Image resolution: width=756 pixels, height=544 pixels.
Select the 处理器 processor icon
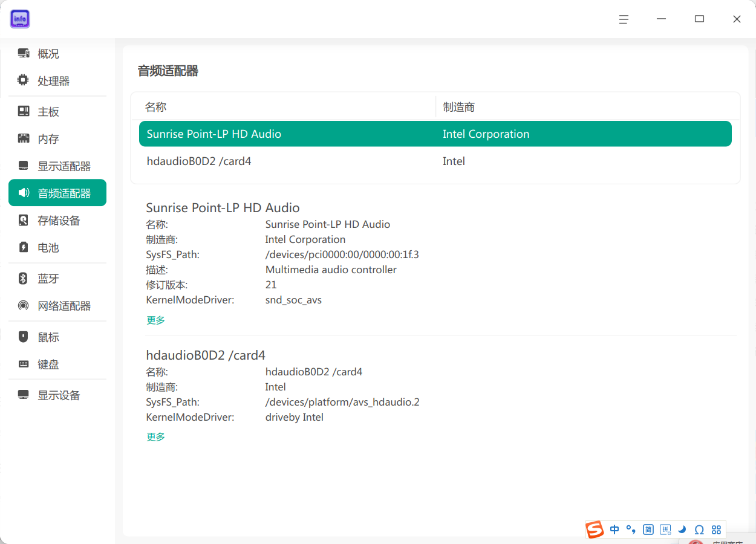(x=24, y=81)
